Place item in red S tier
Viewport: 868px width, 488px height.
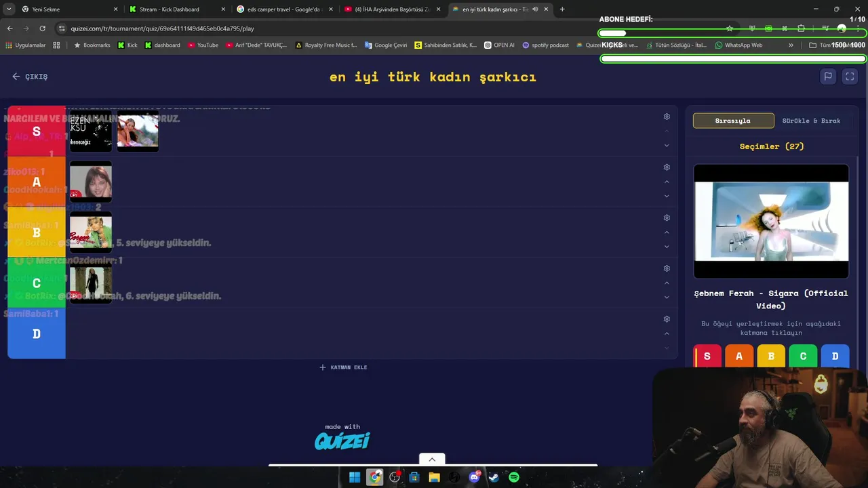coord(707,357)
